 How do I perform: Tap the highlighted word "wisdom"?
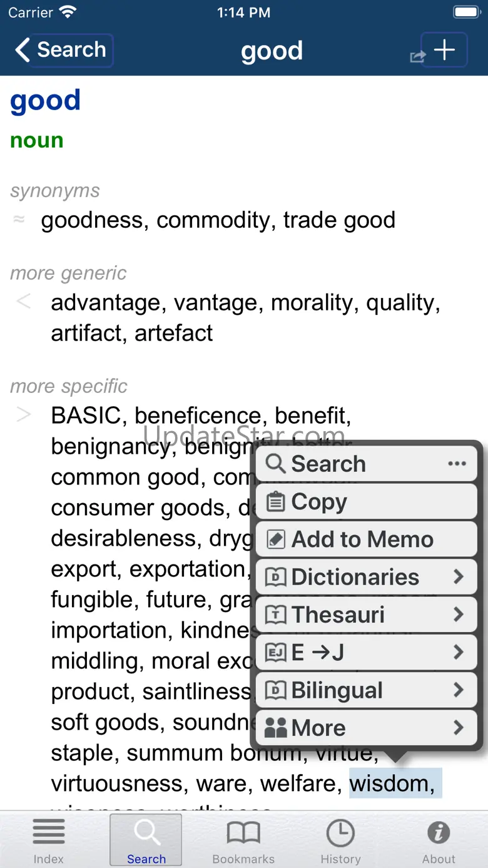(x=392, y=784)
